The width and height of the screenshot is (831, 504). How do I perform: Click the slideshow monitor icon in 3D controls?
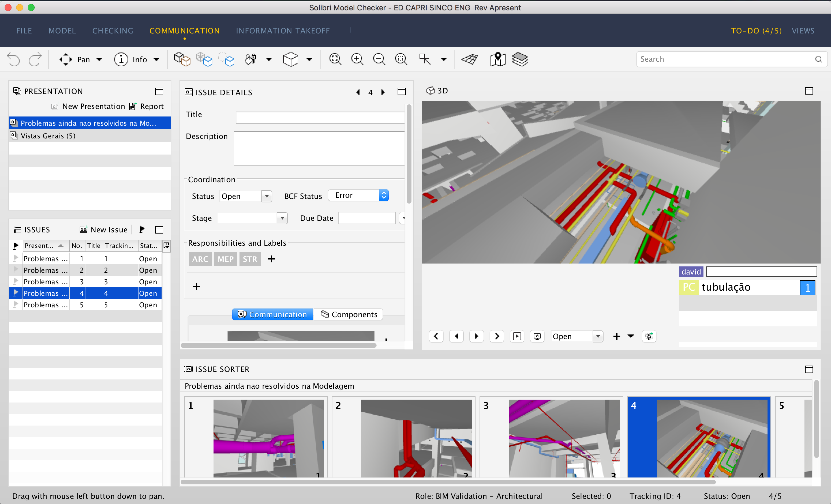[x=537, y=336]
